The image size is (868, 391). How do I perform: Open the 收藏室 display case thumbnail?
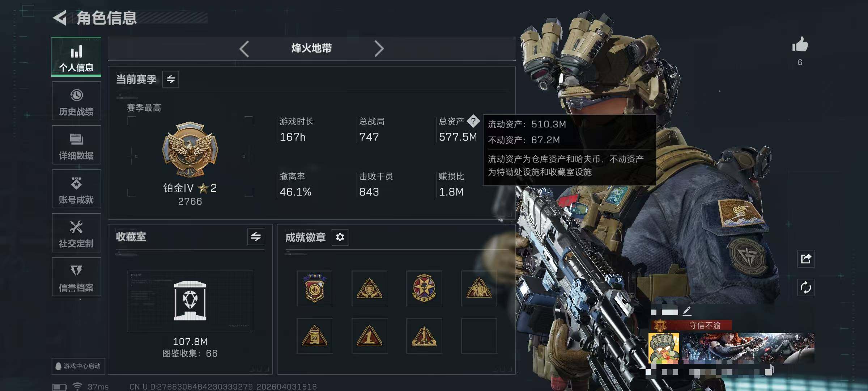point(190,301)
